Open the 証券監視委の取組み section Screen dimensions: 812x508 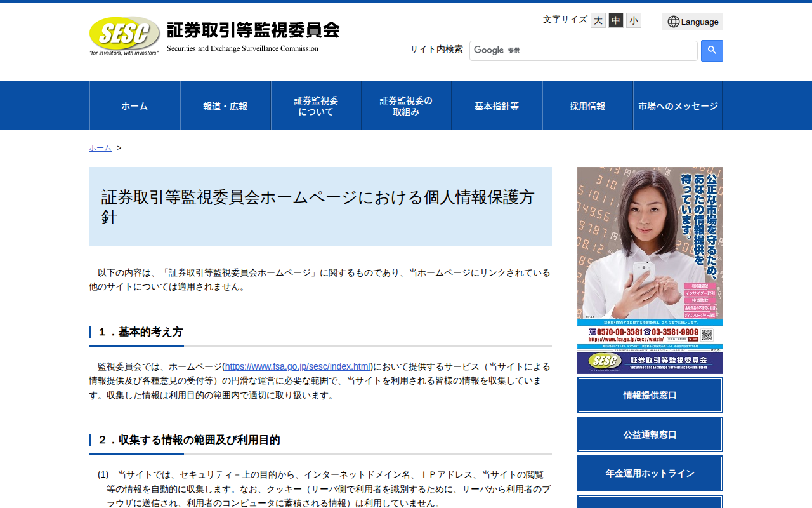(x=406, y=105)
